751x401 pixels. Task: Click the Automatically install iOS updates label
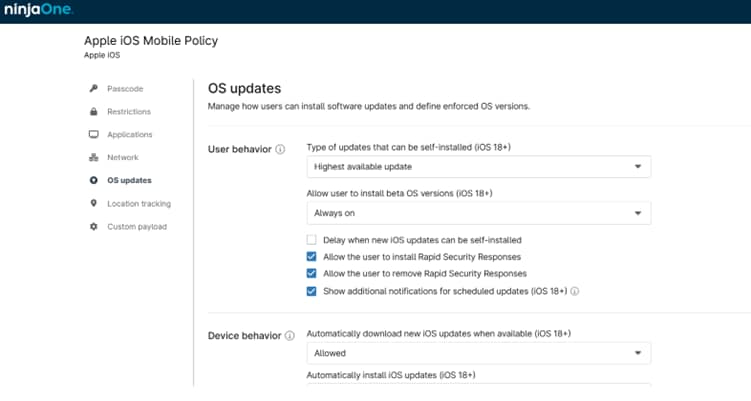[391, 375]
